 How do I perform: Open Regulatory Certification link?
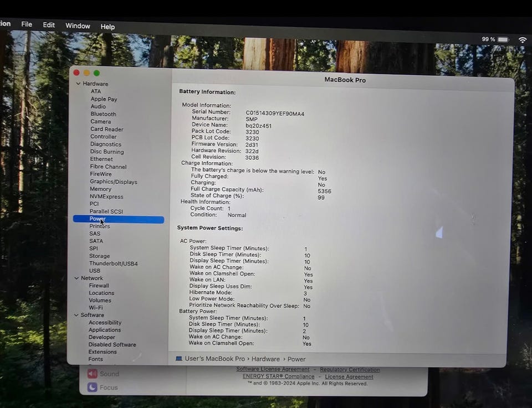coord(350,369)
